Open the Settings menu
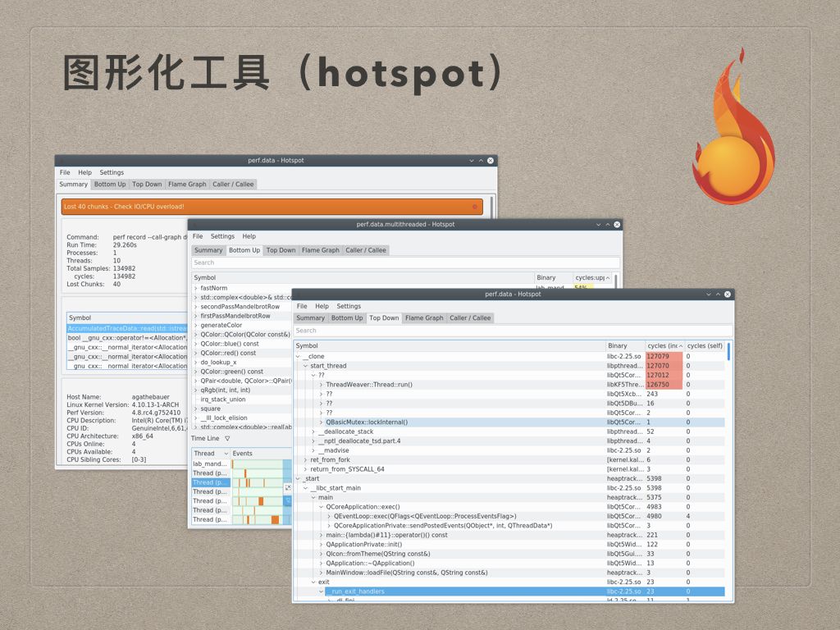Viewport: 840px width, 630px height. pos(349,306)
